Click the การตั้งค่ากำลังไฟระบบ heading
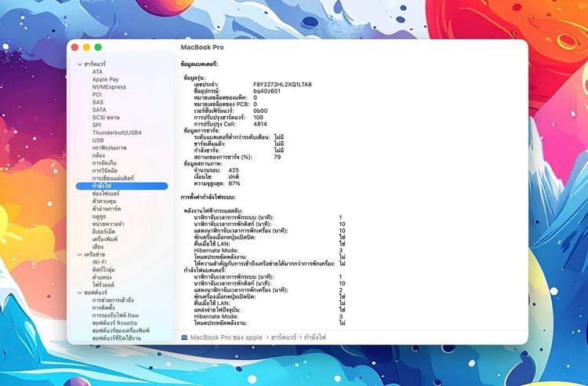 coord(208,197)
